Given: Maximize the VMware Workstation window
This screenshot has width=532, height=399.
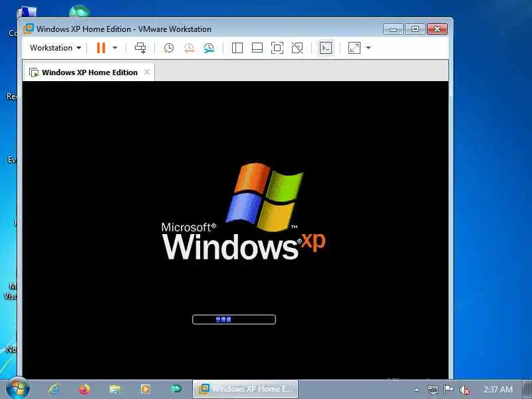Looking at the screenshot, I should click(415, 29).
